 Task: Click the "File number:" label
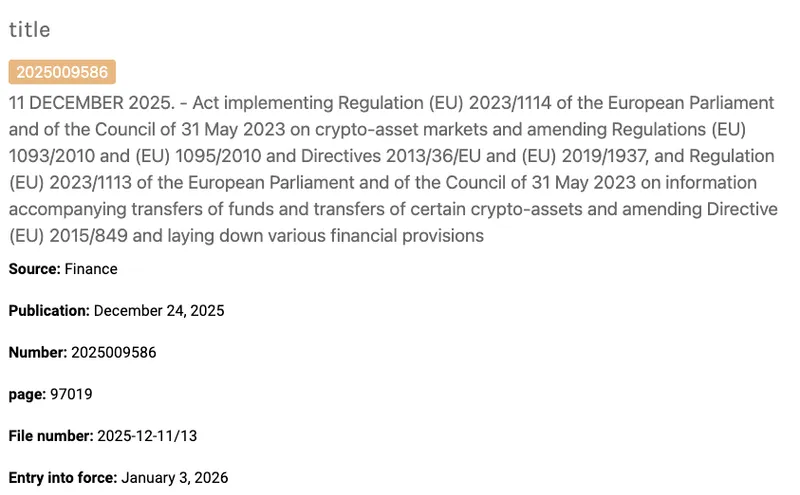(50, 436)
